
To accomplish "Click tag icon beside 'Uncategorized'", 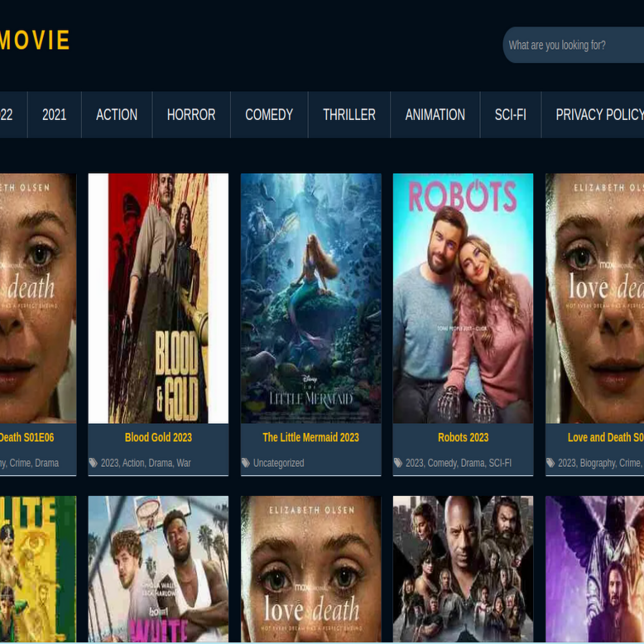I will tap(246, 463).
